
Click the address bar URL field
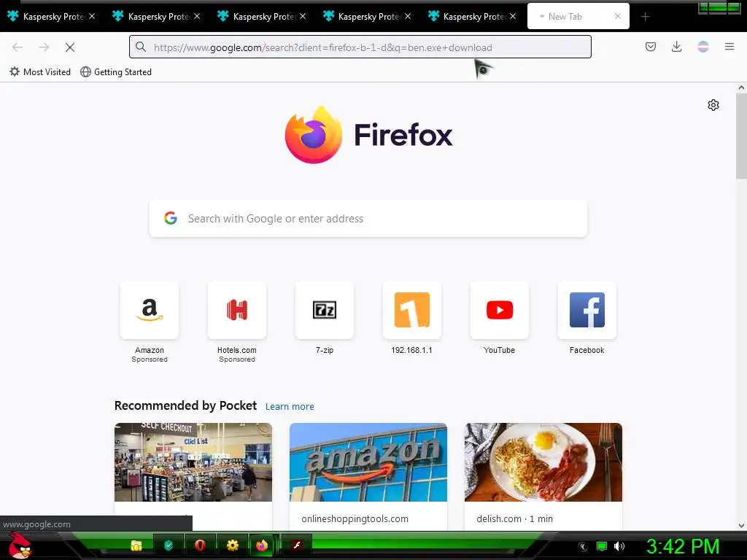[x=360, y=47]
